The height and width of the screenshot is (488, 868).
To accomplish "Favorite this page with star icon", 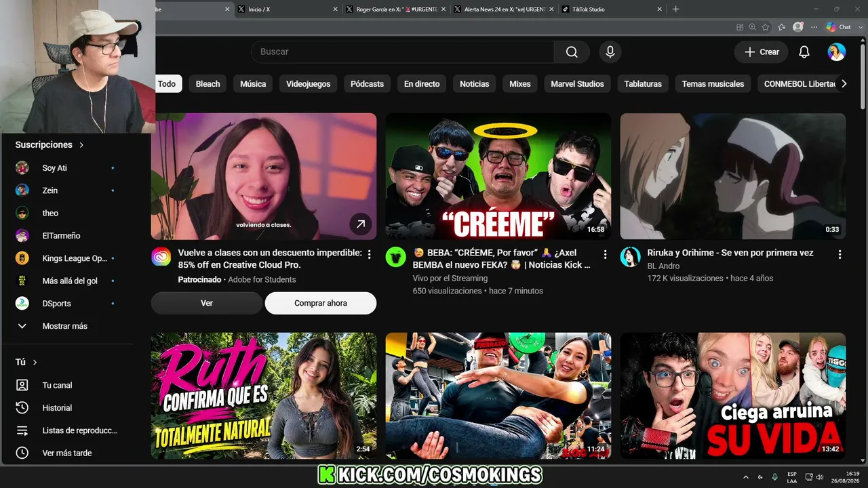I will [x=766, y=27].
